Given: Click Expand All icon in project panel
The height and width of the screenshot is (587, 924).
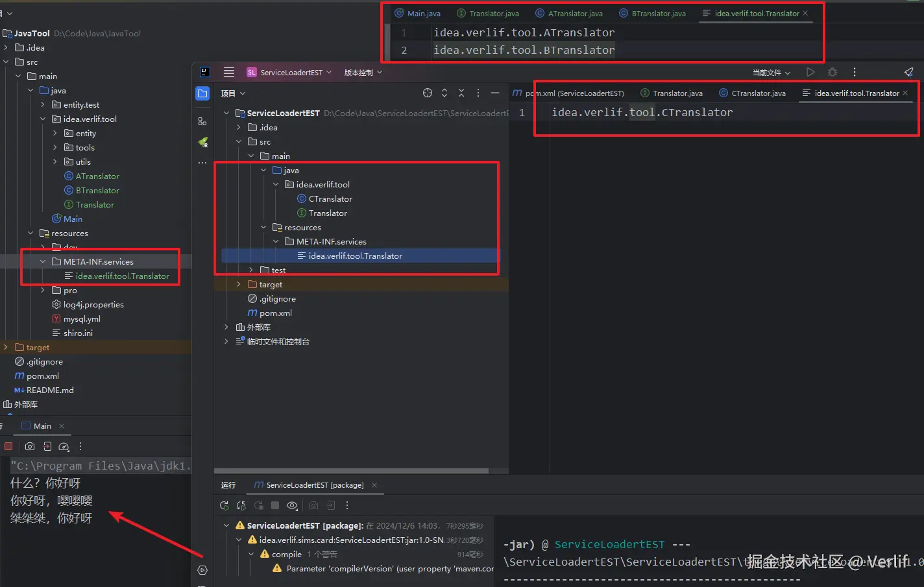Looking at the screenshot, I should pos(444,93).
